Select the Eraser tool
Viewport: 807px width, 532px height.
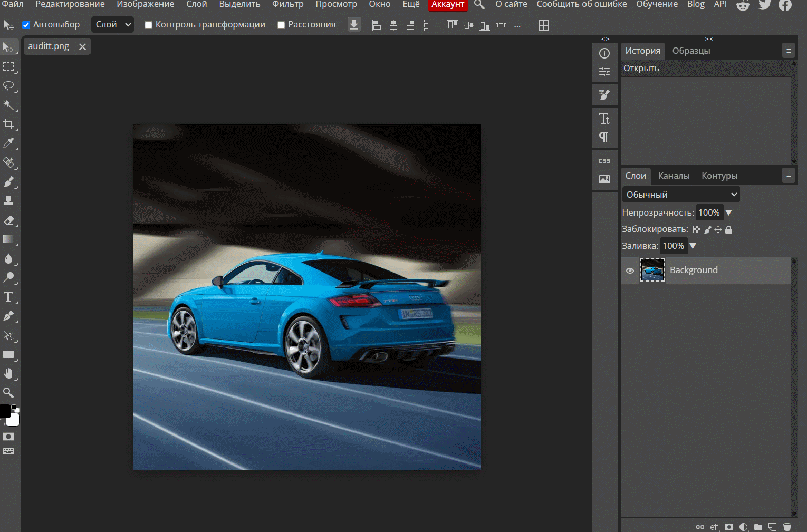point(8,220)
